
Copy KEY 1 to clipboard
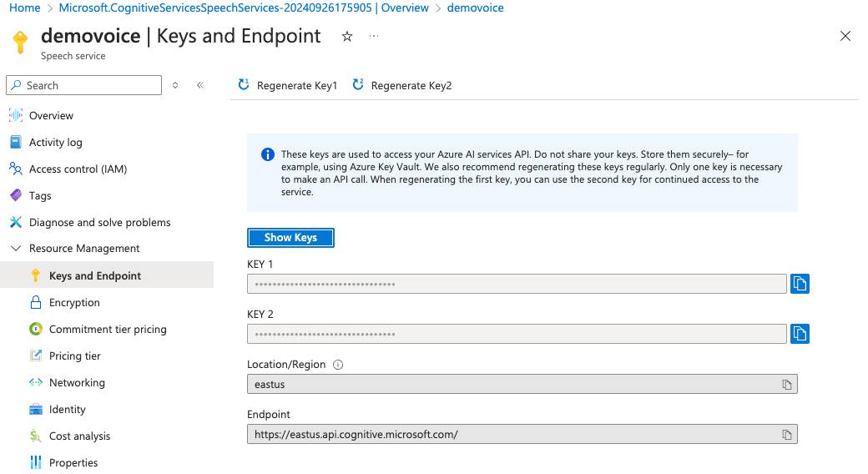tap(799, 284)
